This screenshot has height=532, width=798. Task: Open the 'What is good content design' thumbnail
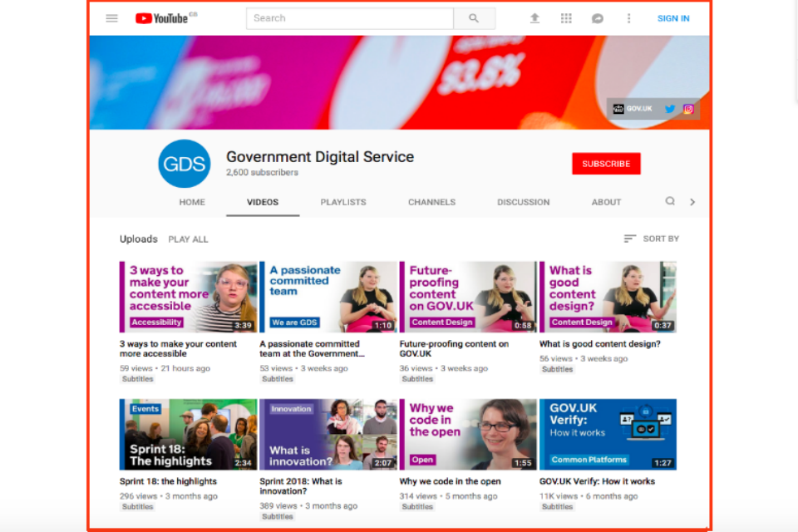tap(608, 297)
